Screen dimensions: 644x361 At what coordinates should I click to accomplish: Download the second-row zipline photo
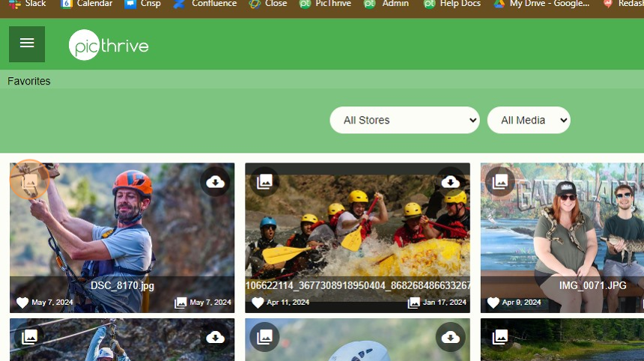(x=215, y=337)
